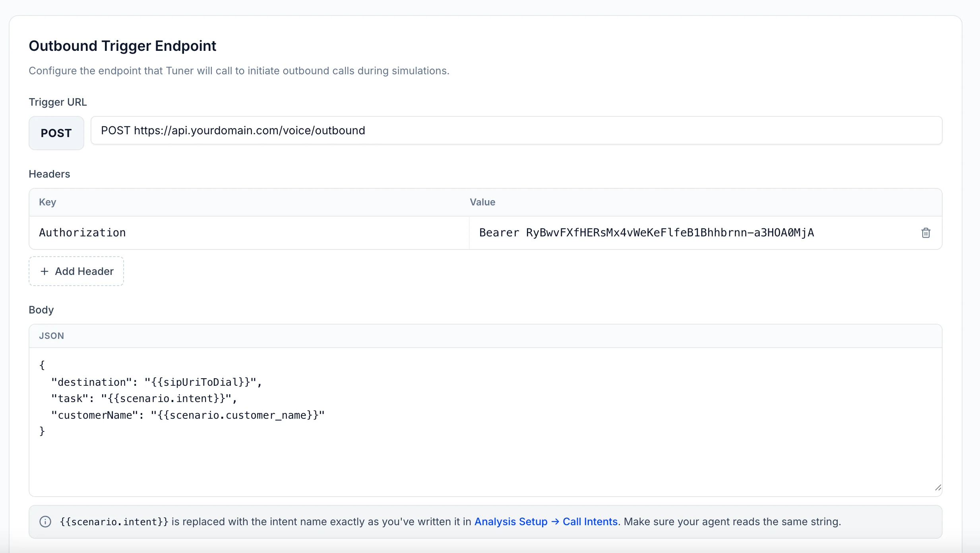Click the Configure the endpoint description text

[x=239, y=71]
